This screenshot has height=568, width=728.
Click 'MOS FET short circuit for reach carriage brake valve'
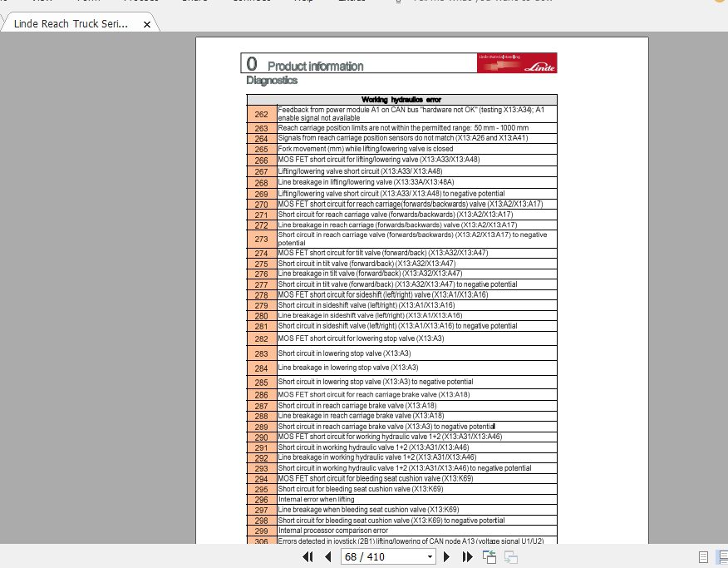(374, 394)
